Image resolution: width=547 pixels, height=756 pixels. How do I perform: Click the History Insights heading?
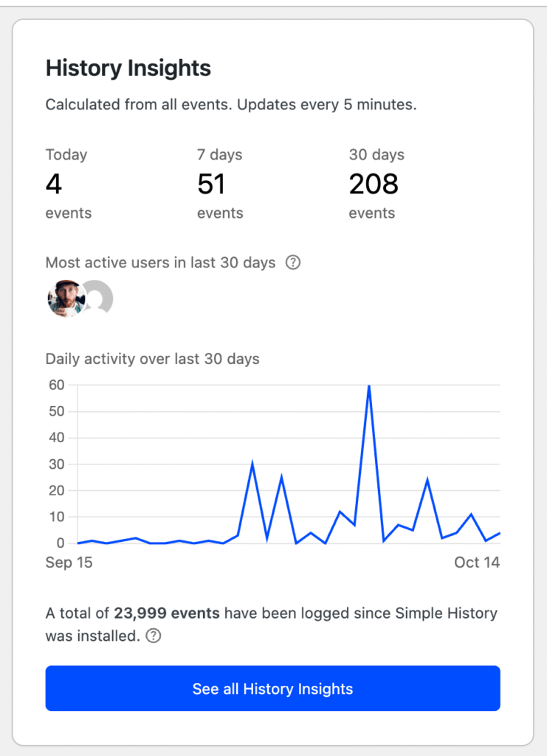128,69
